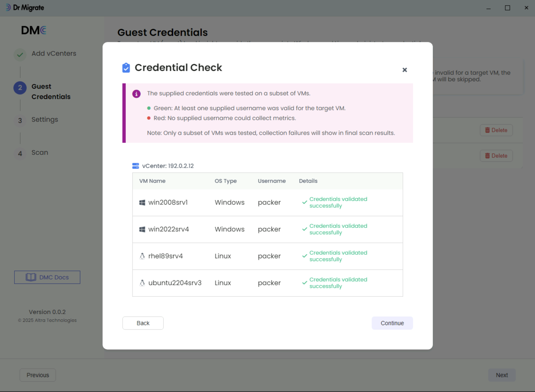Click Linux penguin icon beside ubuntu2204srv3
535x392 pixels.
click(142, 283)
